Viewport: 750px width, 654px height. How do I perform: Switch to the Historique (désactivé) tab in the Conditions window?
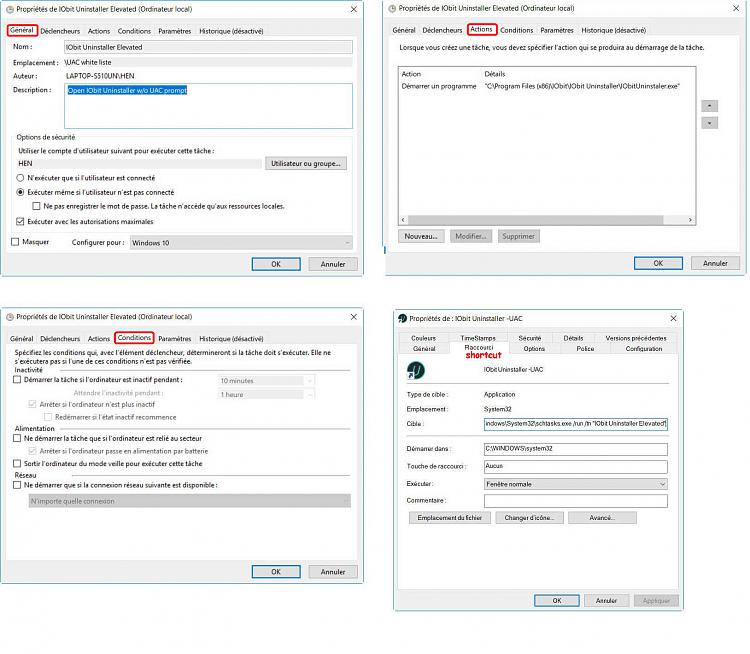[x=231, y=339]
